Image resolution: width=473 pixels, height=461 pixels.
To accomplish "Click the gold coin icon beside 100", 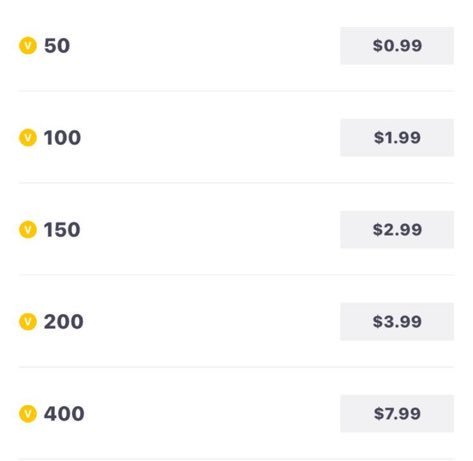I will pyautogui.click(x=28, y=137).
